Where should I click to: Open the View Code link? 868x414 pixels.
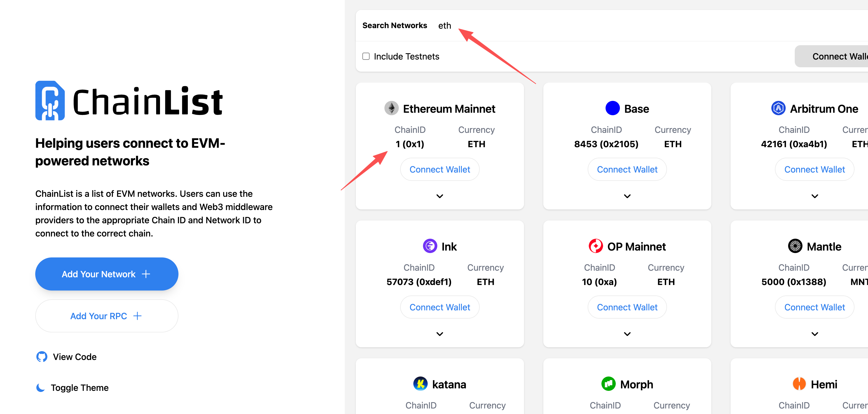coord(66,357)
